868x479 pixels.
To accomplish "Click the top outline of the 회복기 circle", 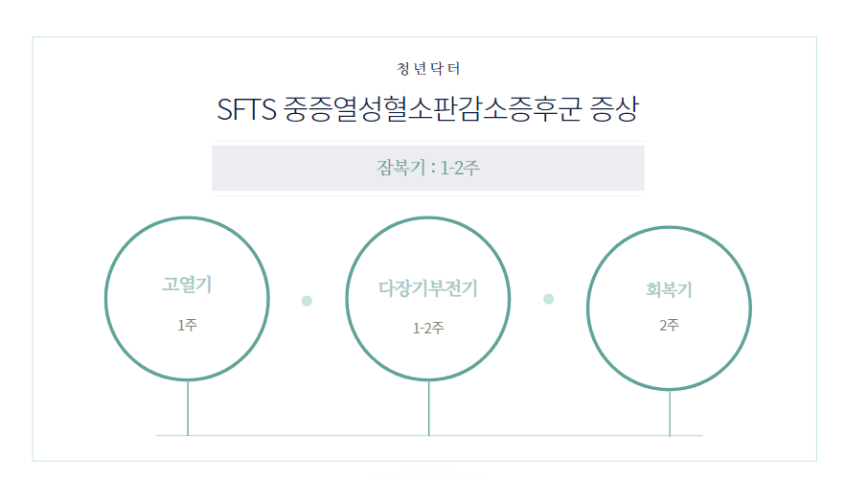I will (x=669, y=227).
